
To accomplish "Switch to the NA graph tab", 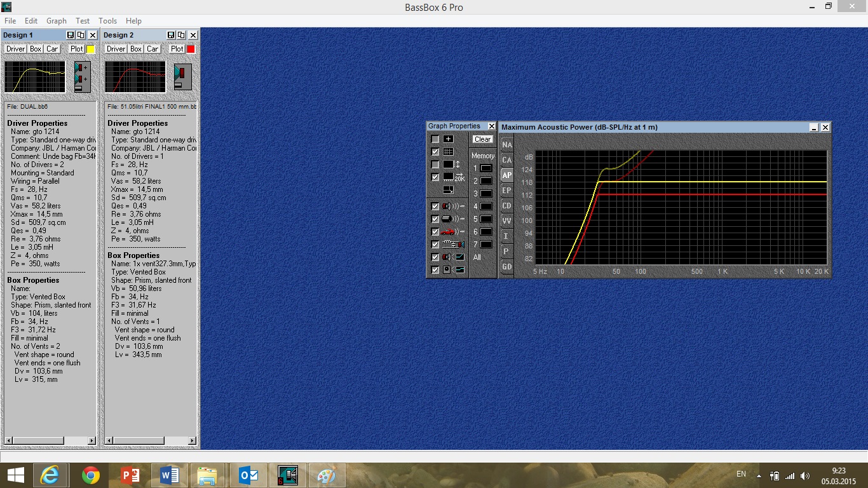I will tap(506, 145).
